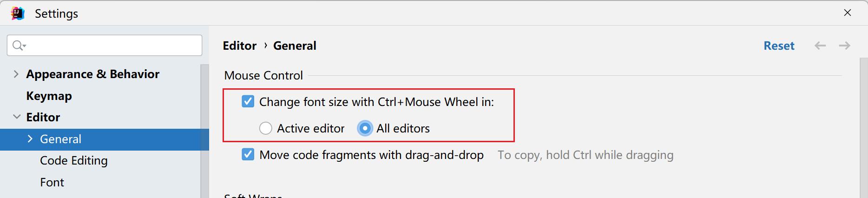This screenshot has width=868, height=198.
Task: Click Editor in the breadcrumb
Action: point(239,46)
